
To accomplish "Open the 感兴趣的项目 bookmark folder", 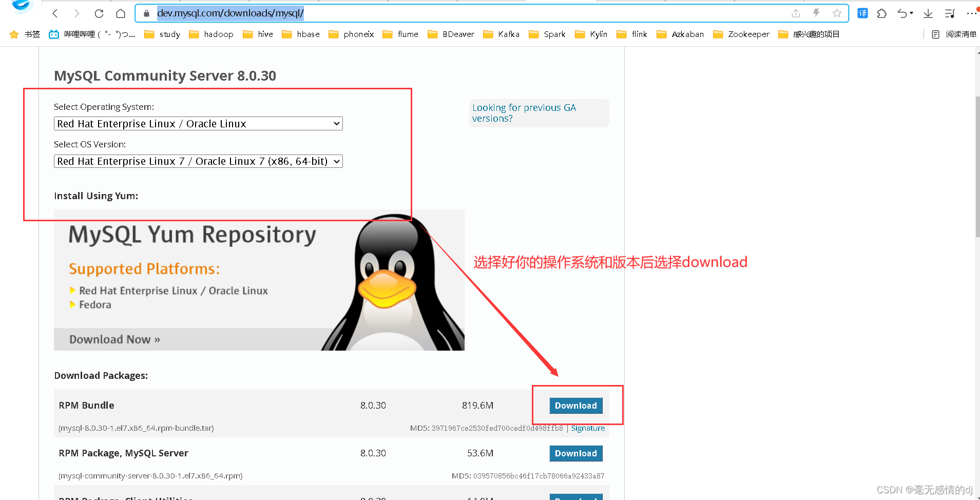I will click(x=809, y=34).
